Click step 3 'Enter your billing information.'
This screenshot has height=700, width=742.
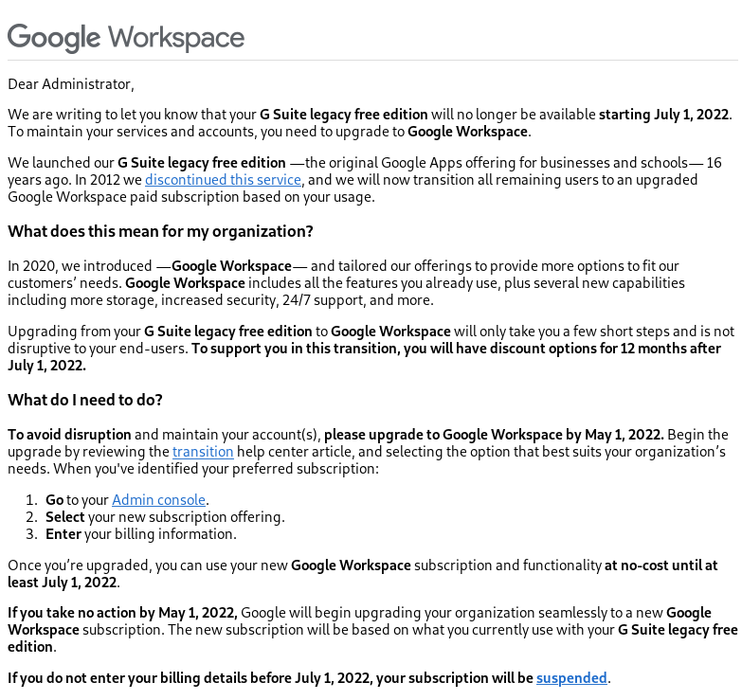[141, 534]
